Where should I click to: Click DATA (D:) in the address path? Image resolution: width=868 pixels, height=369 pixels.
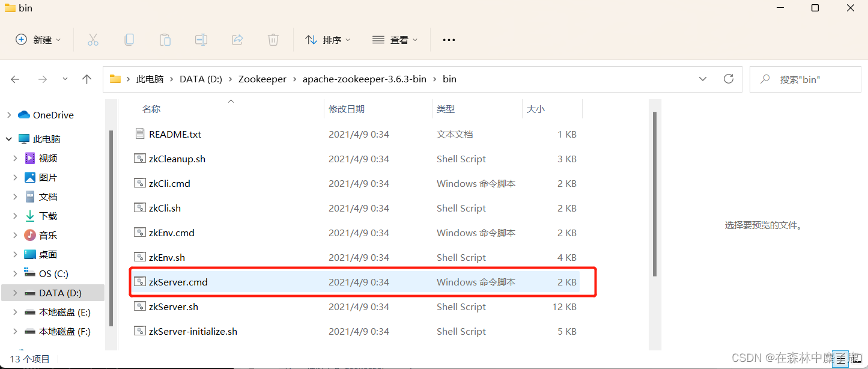pyautogui.click(x=201, y=79)
